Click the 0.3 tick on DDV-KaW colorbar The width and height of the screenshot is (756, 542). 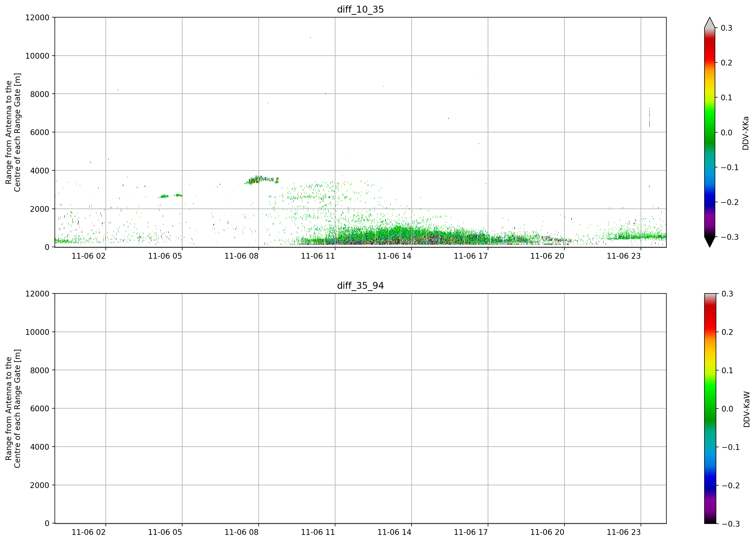727,294
